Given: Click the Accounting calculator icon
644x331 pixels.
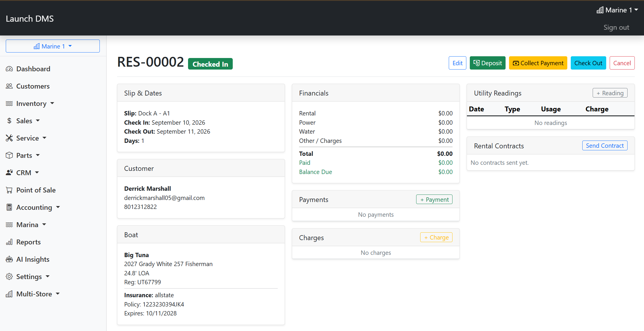Looking at the screenshot, I should tap(9, 207).
